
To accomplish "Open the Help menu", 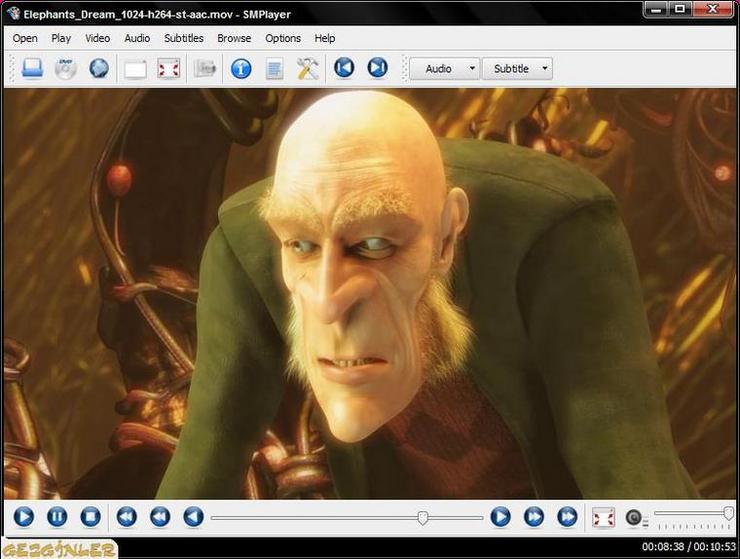I will [325, 38].
